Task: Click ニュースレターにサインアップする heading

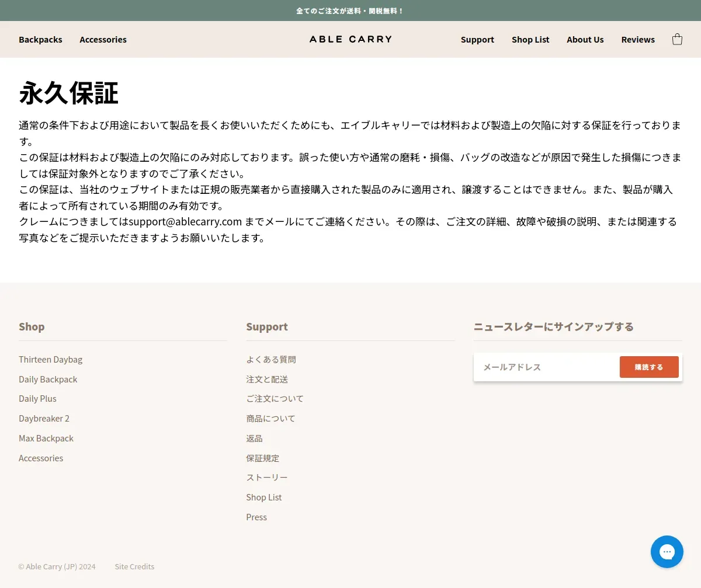Action: click(553, 327)
